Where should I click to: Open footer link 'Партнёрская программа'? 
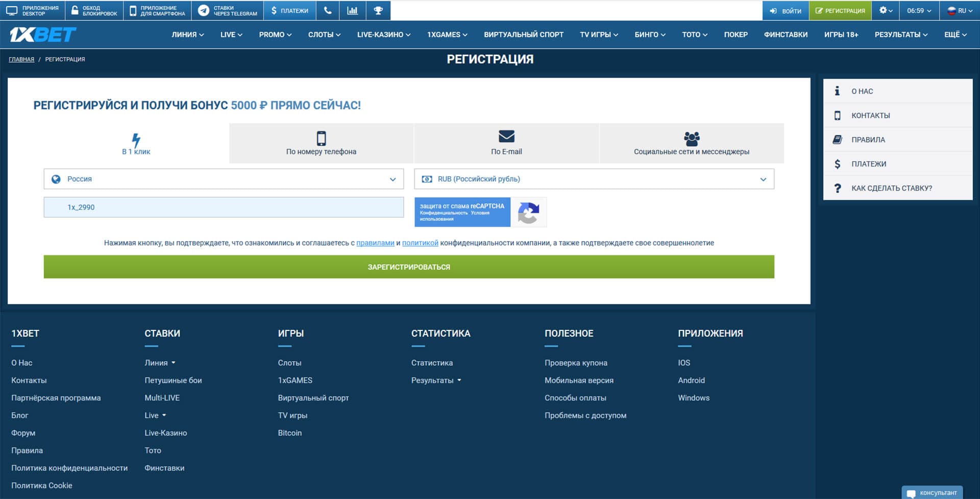(56, 398)
